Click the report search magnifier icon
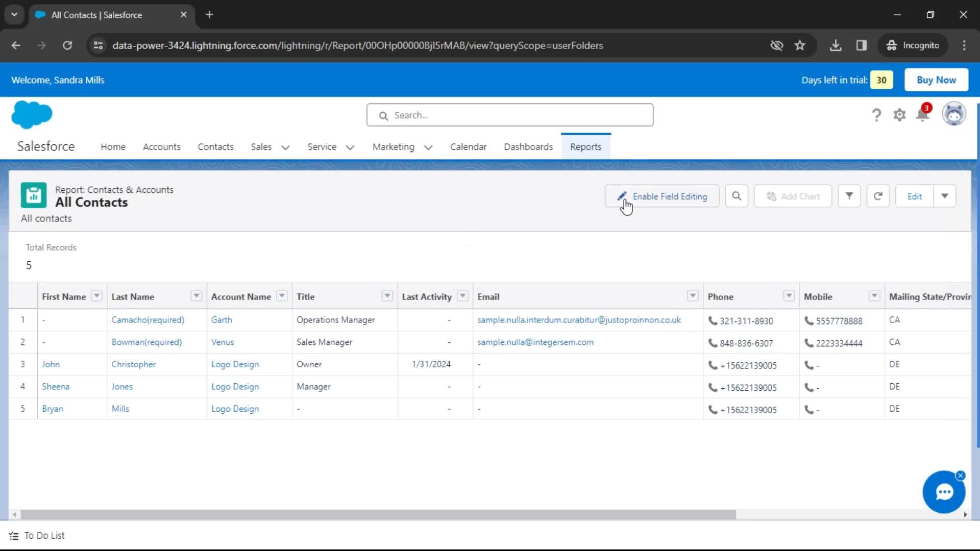Screen dimensions: 980x551 click(x=737, y=196)
